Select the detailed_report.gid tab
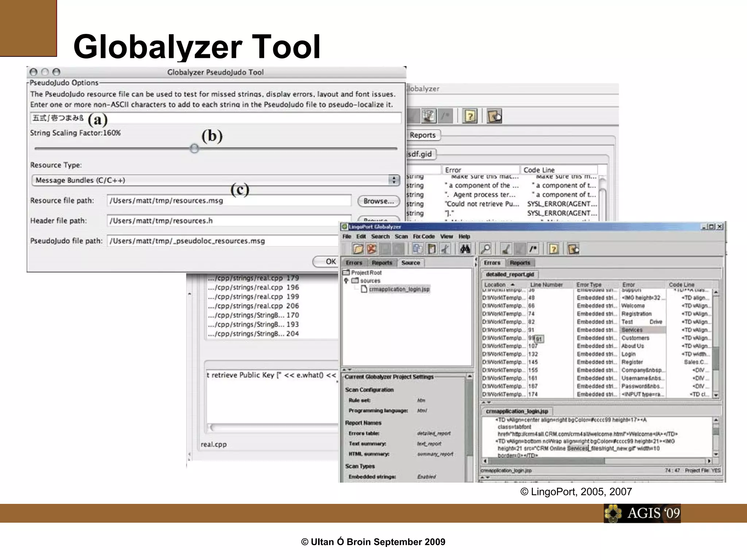The height and width of the screenshot is (560, 747). (510, 275)
